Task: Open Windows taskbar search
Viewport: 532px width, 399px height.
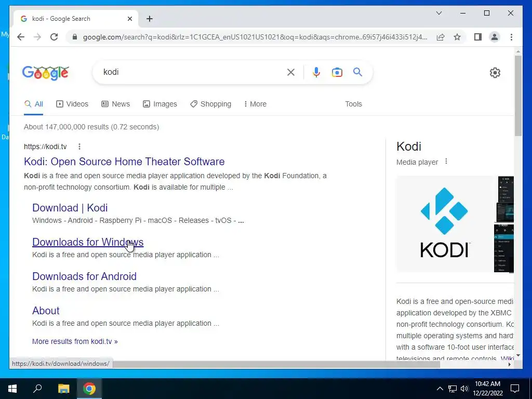Action: pyautogui.click(x=37, y=389)
